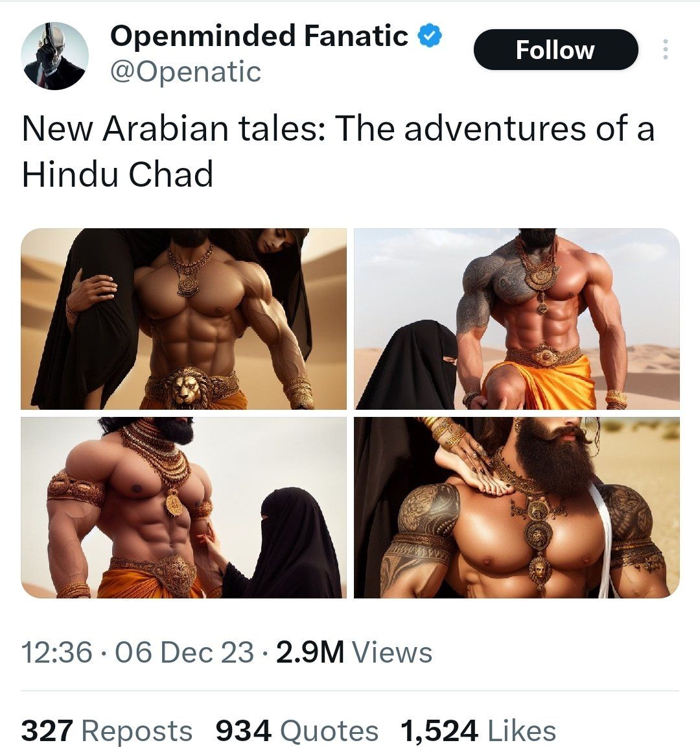Open the three-dot more options menu

665,49
